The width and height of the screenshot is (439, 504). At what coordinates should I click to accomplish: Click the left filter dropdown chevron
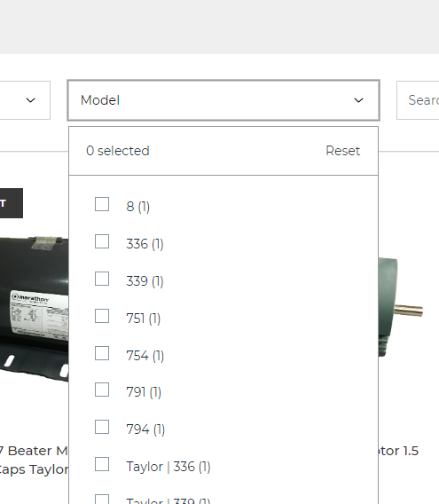pos(30,100)
